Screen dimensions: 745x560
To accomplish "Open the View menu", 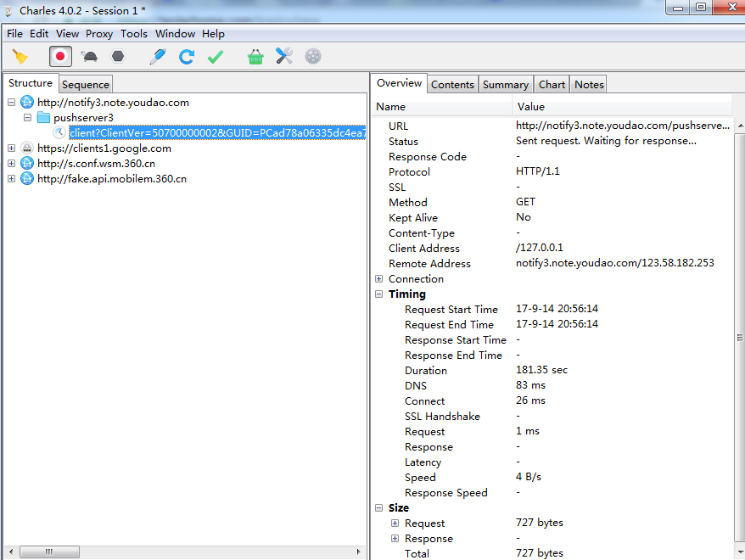I will tap(68, 34).
